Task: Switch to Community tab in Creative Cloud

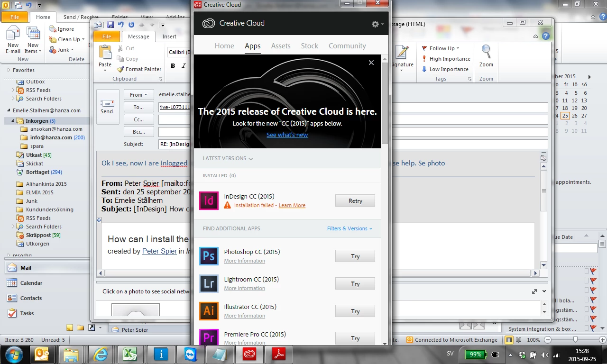Action: click(347, 46)
